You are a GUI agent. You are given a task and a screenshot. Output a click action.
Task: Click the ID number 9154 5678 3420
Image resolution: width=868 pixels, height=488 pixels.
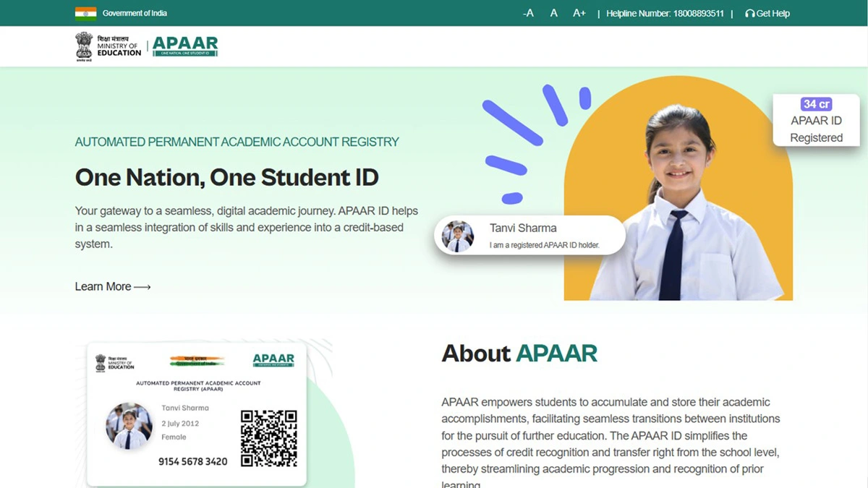point(192,461)
